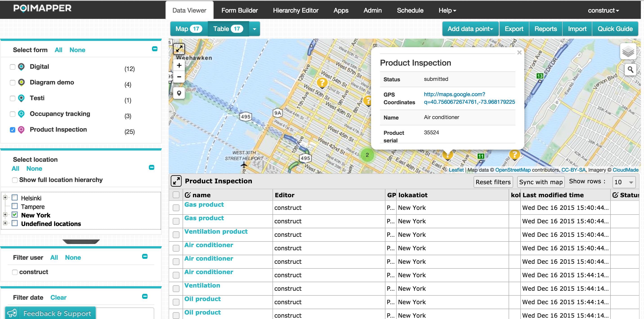
Task: Open the Help menu
Action: tap(447, 10)
